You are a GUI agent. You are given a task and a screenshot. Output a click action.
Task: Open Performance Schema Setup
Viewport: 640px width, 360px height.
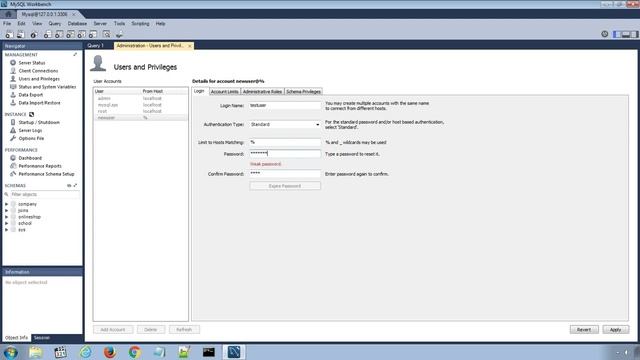46,174
